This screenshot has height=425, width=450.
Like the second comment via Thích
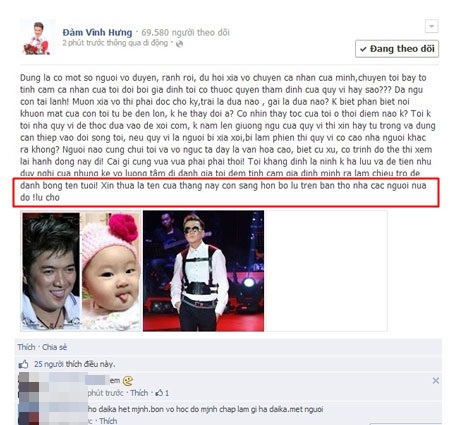point(108,421)
